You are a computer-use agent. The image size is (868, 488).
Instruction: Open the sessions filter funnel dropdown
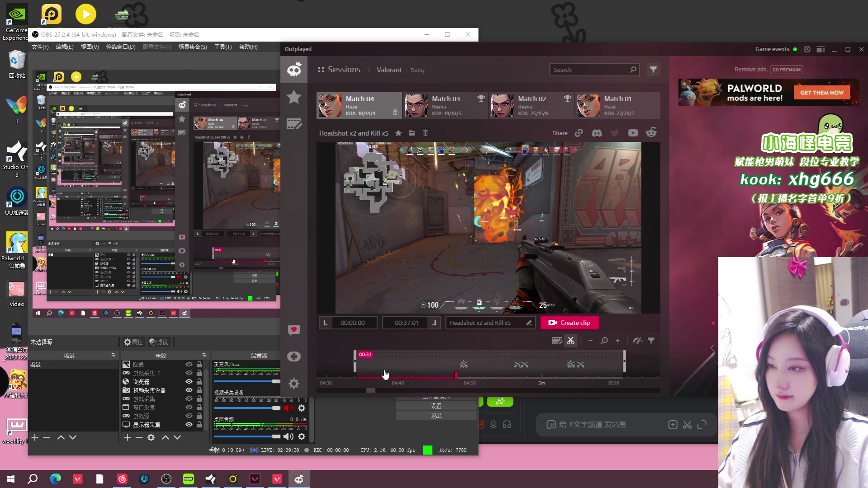[x=653, y=70]
